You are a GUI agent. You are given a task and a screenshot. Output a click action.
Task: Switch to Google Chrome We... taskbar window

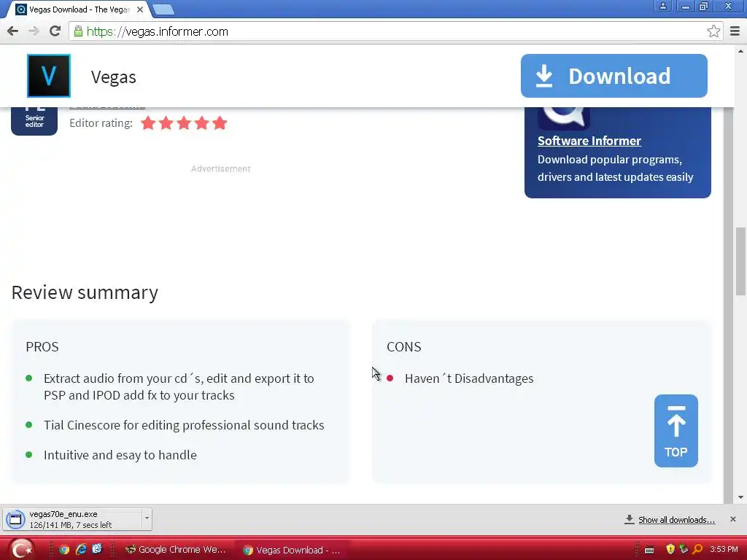click(x=175, y=550)
